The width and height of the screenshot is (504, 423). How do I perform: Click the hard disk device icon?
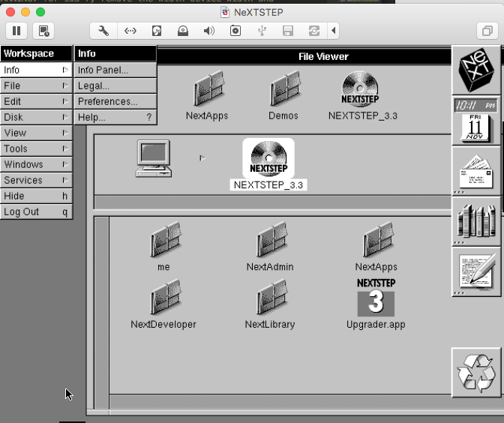tap(157, 31)
